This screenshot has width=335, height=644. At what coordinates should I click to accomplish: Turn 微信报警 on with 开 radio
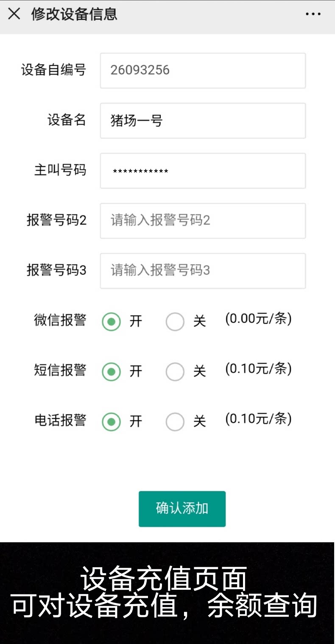point(111,322)
